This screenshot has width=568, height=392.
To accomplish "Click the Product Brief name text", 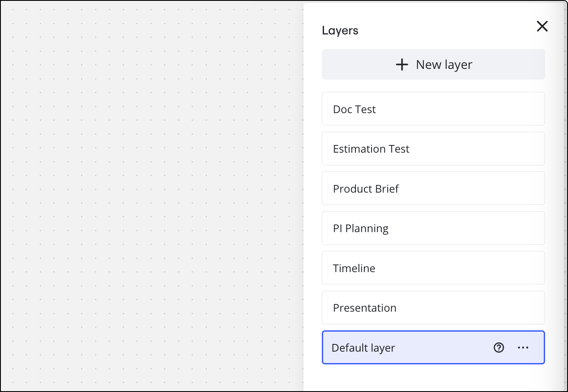I will [x=366, y=189].
